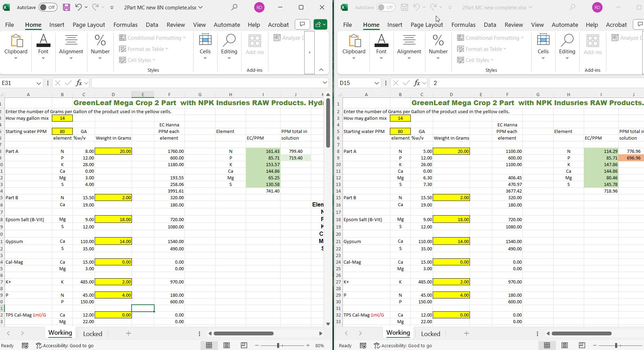The width and height of the screenshot is (644, 350).
Task: Click Undo arrow in left window title bar
Action: pyautogui.click(x=78, y=7)
